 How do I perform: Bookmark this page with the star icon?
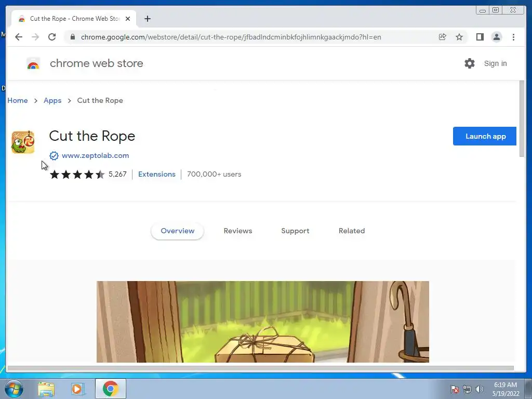(x=459, y=37)
